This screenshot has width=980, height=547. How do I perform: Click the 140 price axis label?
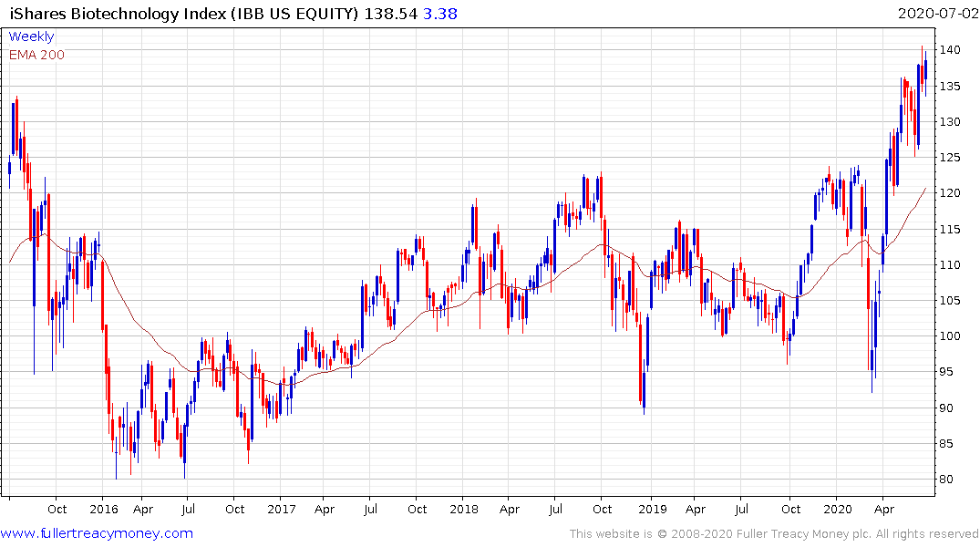point(950,50)
